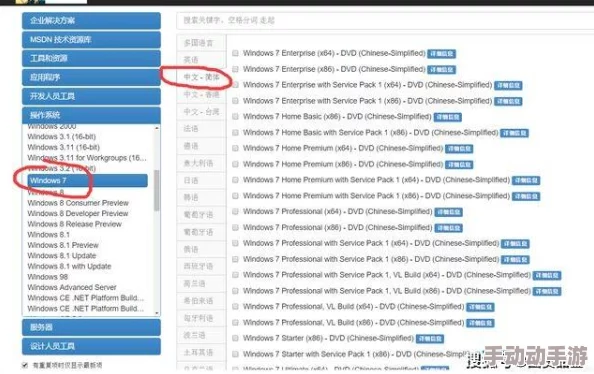Click Windows 7 Professional, VL Build (x64) text
594x374 pixels.
coord(353,306)
